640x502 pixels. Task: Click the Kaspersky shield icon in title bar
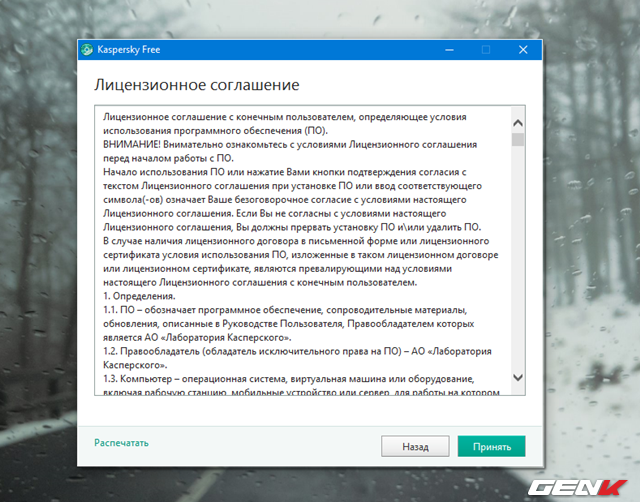88,48
